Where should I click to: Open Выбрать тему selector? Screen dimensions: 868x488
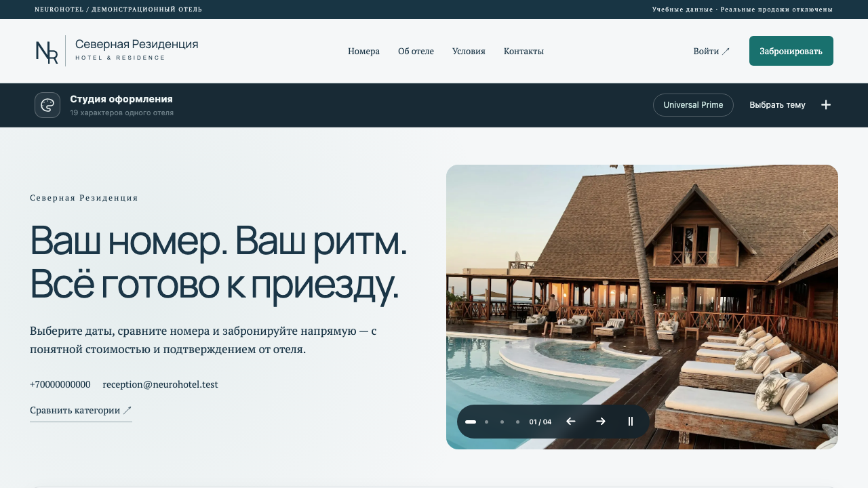(777, 105)
